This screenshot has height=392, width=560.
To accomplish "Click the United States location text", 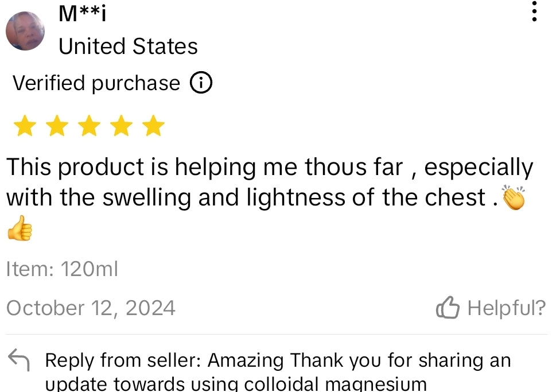I will coord(128,46).
